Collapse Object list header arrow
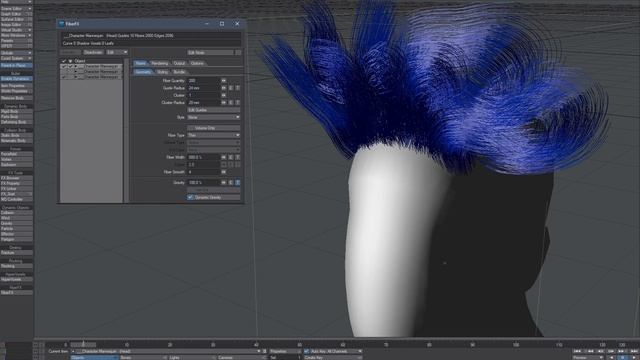The image size is (640, 360). (x=70, y=61)
